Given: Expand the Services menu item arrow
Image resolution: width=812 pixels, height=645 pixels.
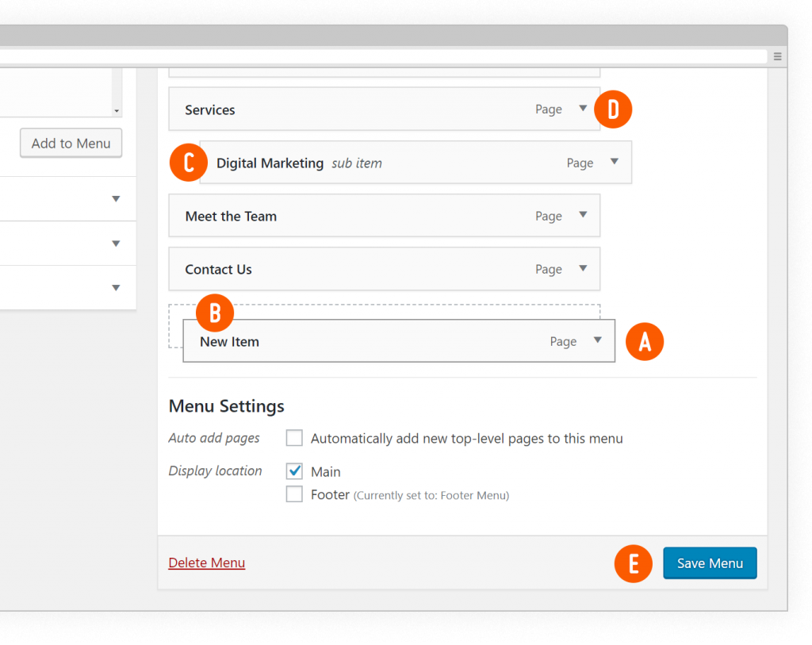Looking at the screenshot, I should click(583, 108).
